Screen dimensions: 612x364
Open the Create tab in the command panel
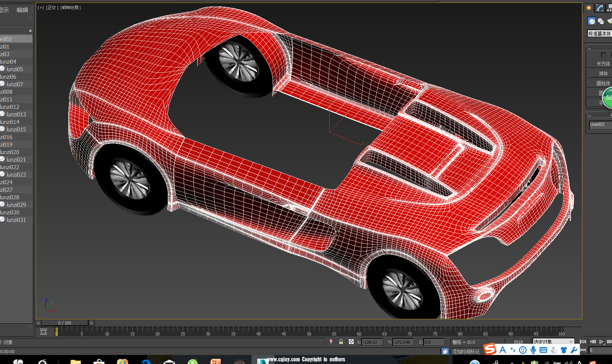(589, 8)
